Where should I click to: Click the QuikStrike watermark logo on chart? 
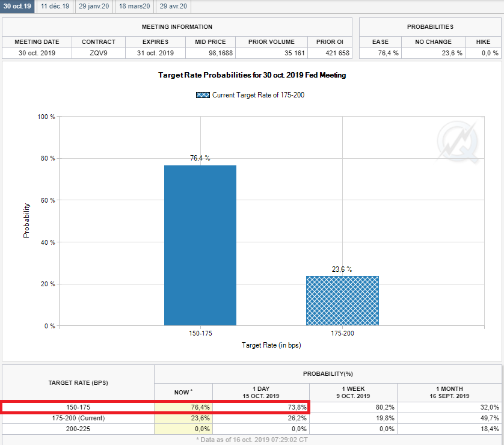coord(458,142)
